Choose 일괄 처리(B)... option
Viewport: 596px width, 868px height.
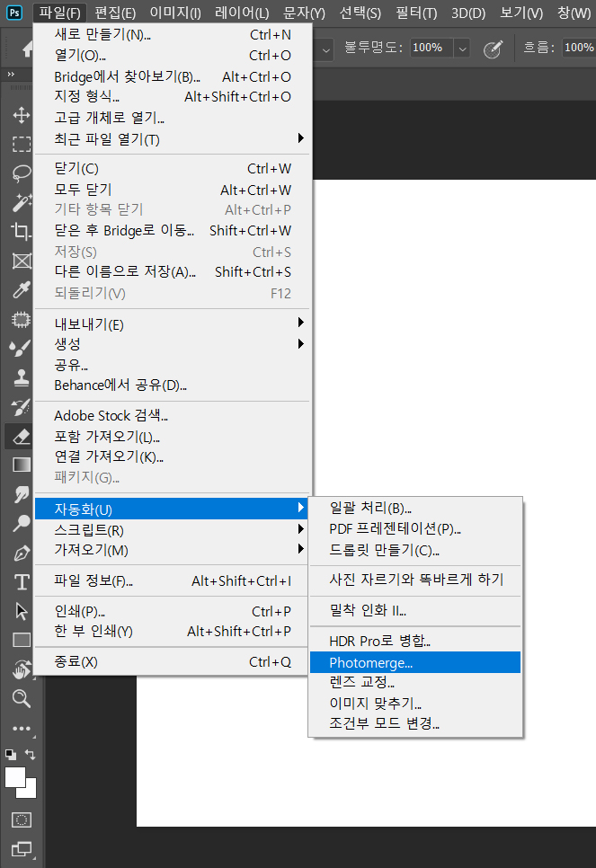tap(415, 509)
